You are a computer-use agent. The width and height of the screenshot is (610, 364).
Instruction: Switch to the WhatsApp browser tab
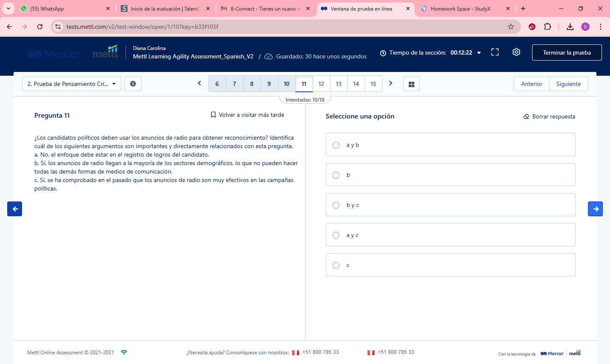coord(65,8)
